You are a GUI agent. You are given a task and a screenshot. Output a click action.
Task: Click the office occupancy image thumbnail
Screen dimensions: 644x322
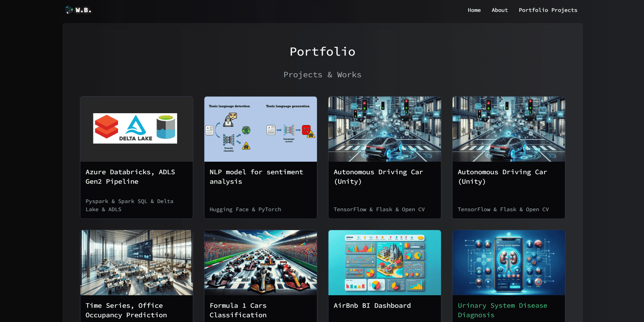coord(137,263)
